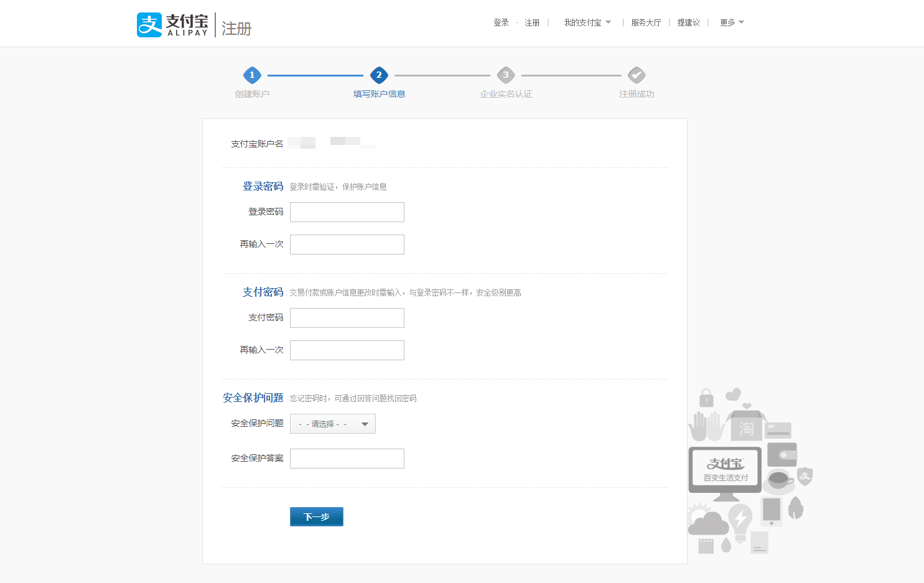Click the Alipay logo in header
924x583 pixels.
point(172,25)
